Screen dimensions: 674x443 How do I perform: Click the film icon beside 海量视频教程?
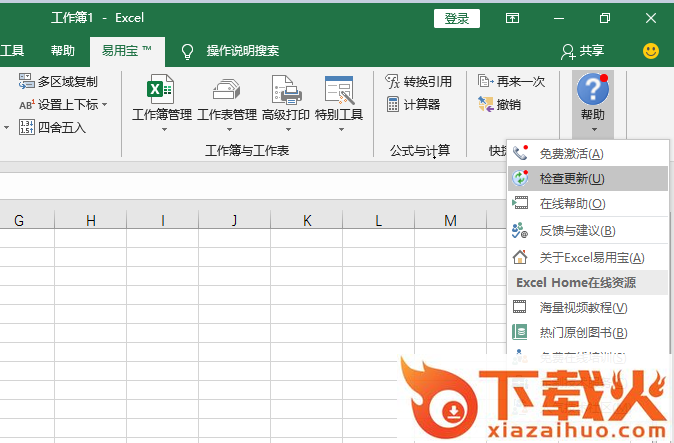519,307
